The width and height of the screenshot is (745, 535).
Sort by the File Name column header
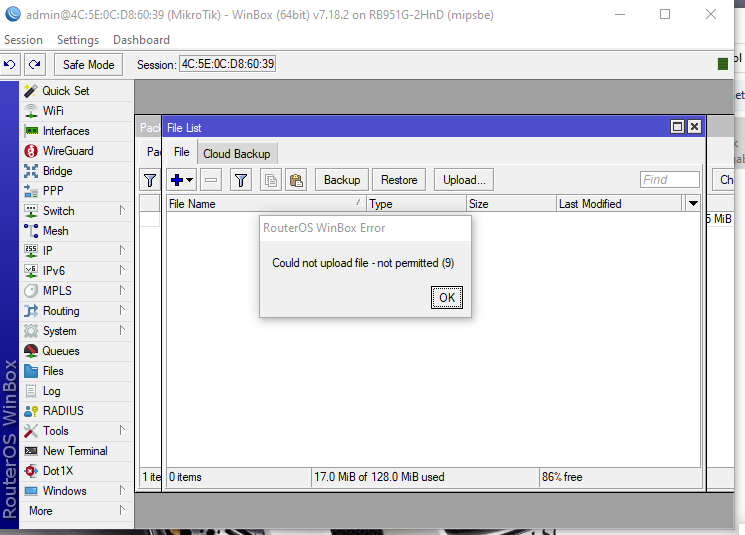266,203
